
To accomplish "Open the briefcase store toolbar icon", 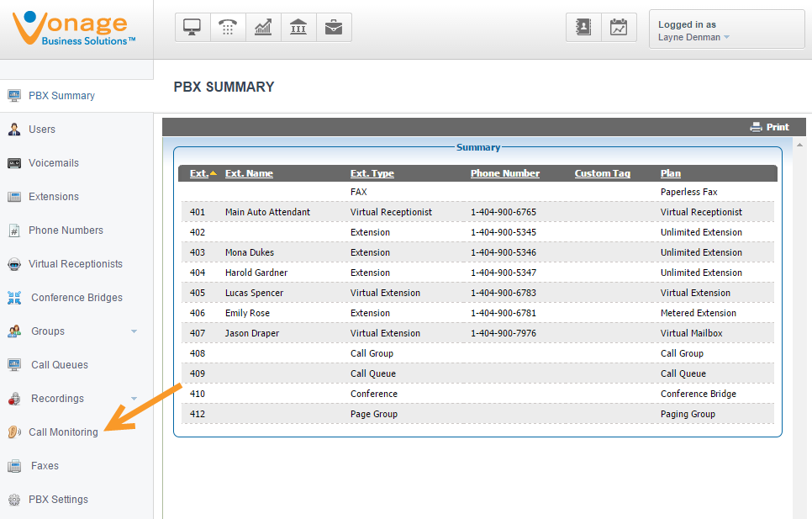I will (x=334, y=28).
